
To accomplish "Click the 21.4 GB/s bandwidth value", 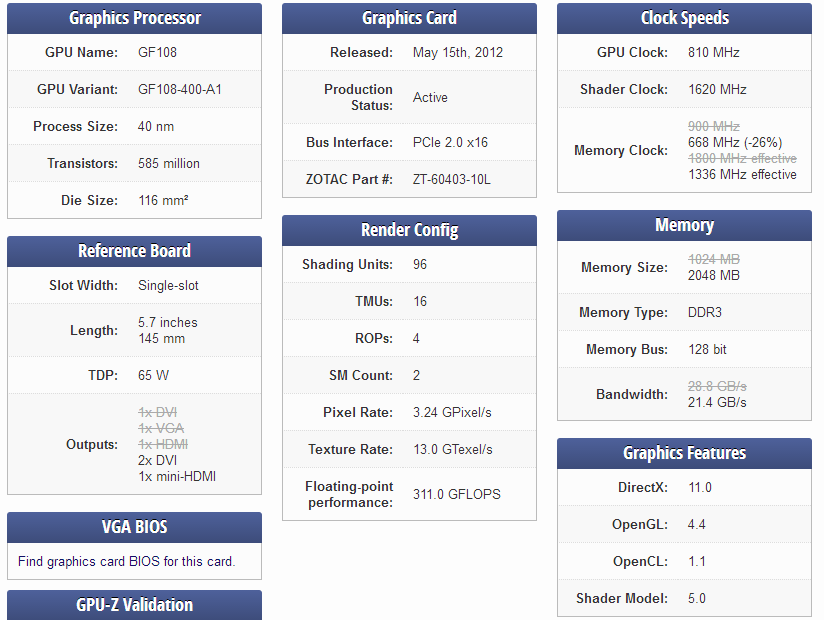I will (x=717, y=402).
